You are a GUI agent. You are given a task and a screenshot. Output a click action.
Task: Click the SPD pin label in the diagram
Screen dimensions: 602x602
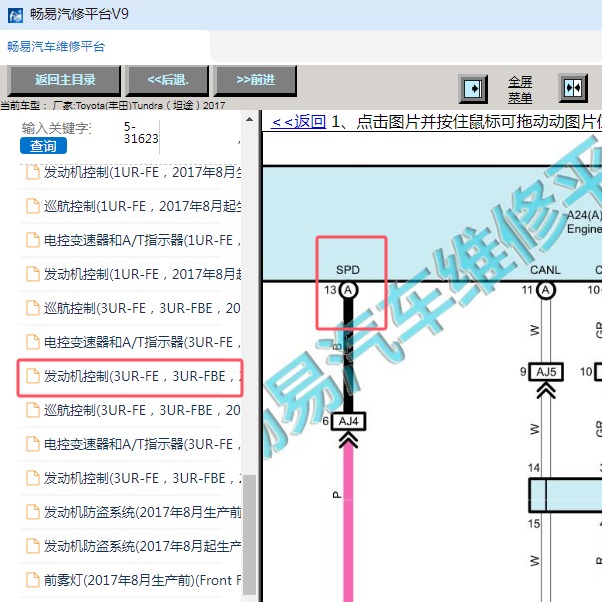click(348, 270)
